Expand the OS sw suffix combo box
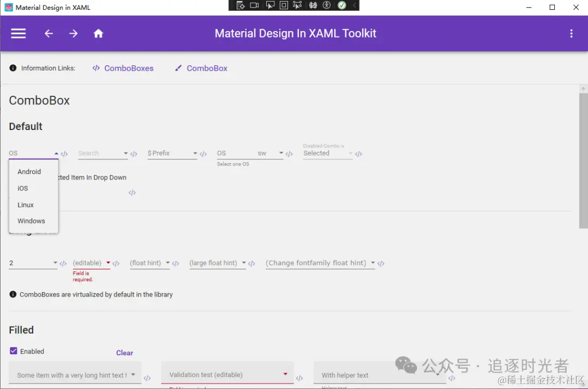This screenshot has height=389, width=588. point(281,153)
